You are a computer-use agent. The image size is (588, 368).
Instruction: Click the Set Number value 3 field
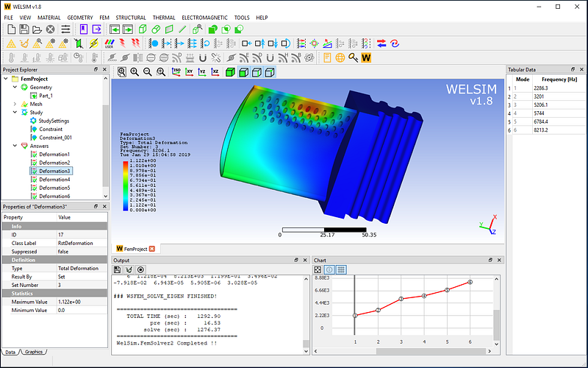tap(82, 285)
